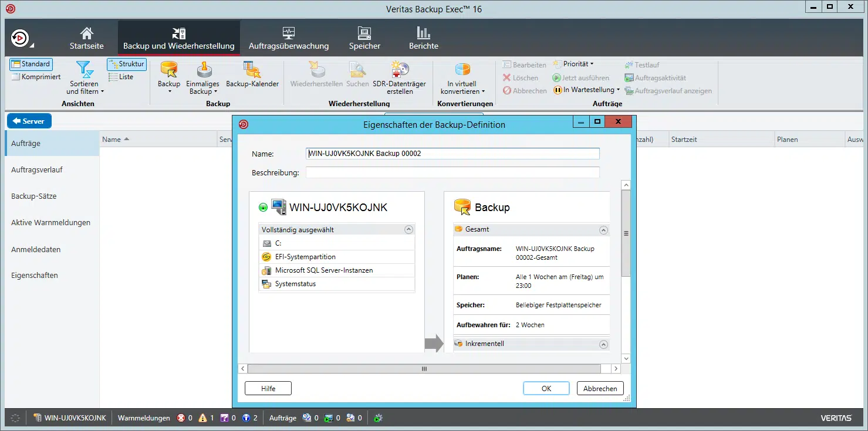
Task: Click the red error alerts icon
Action: click(181, 418)
